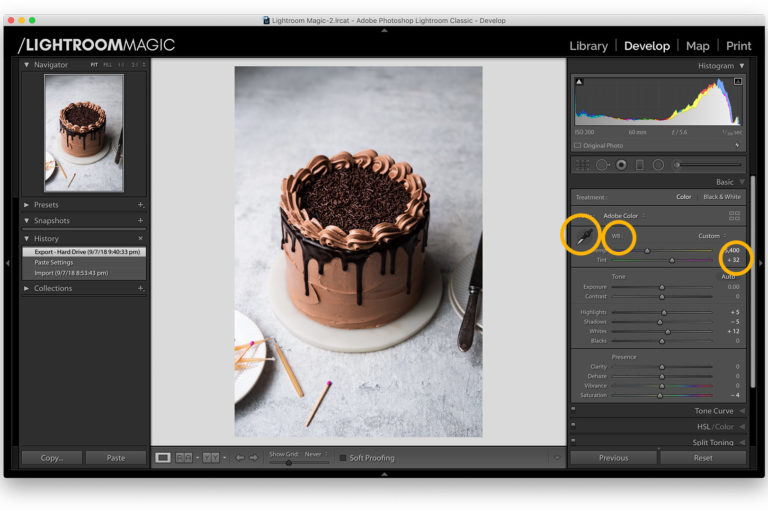Image resolution: width=768 pixels, height=511 pixels.
Task: Open the Map module
Action: point(697,46)
